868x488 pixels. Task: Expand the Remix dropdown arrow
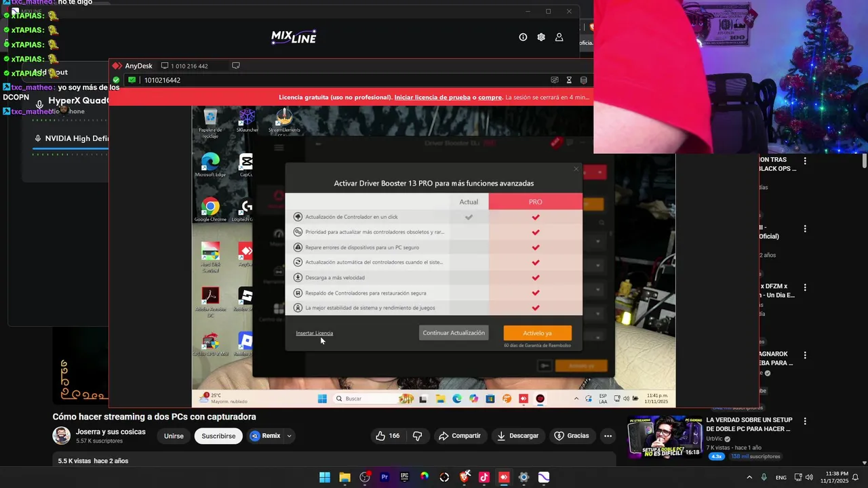click(x=290, y=436)
